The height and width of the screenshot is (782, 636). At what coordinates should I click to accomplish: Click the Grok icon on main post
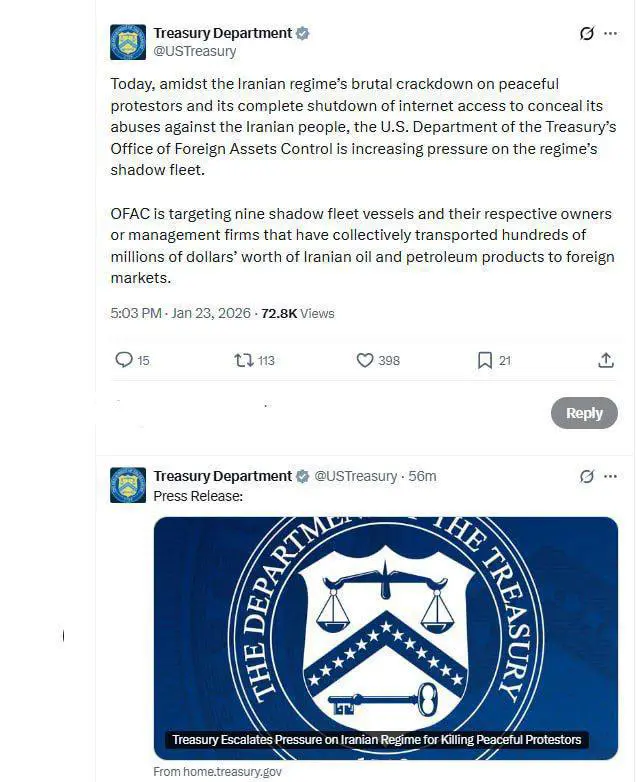tap(587, 33)
